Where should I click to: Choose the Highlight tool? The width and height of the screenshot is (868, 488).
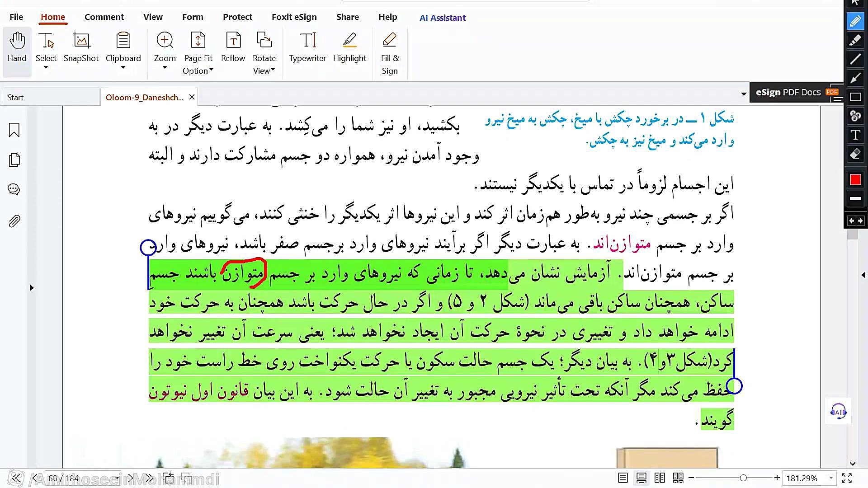point(349,47)
